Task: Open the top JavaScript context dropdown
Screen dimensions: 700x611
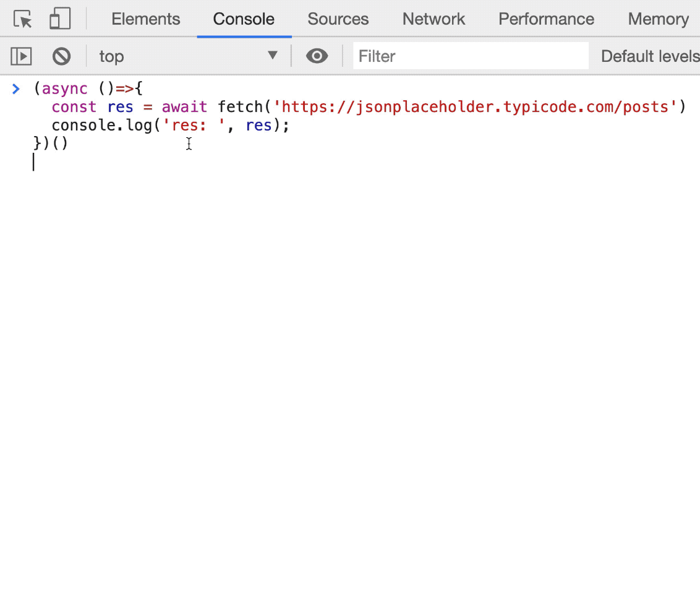Action: point(188,56)
